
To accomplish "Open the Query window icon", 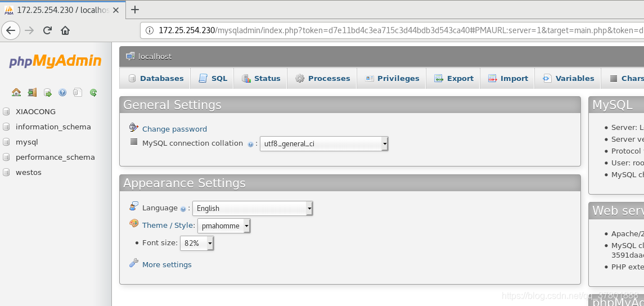I will pos(48,92).
